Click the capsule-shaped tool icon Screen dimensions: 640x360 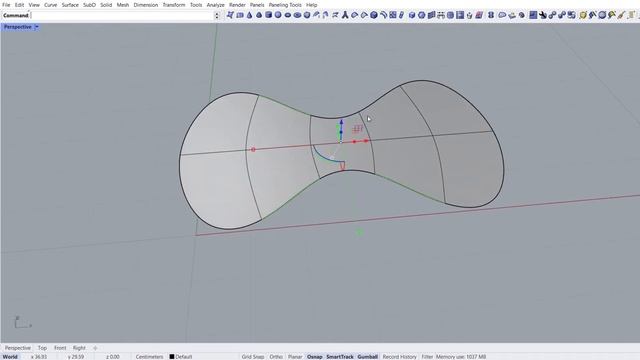tap(401, 15)
